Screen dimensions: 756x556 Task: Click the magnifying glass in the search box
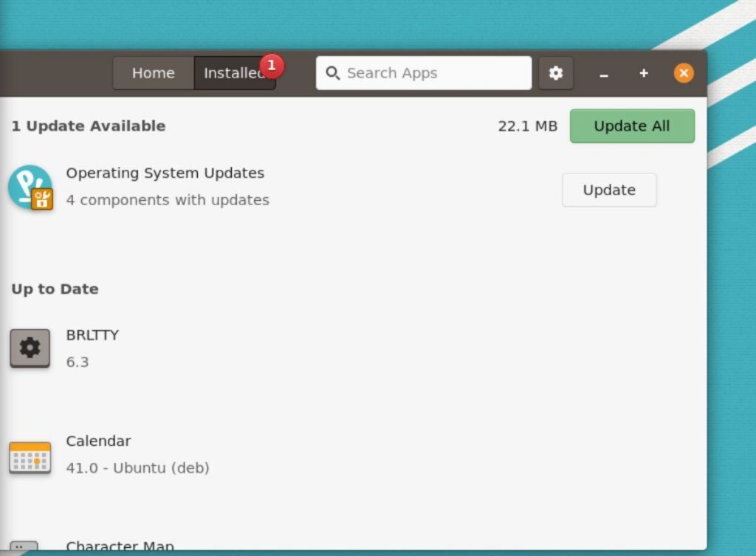[333, 72]
